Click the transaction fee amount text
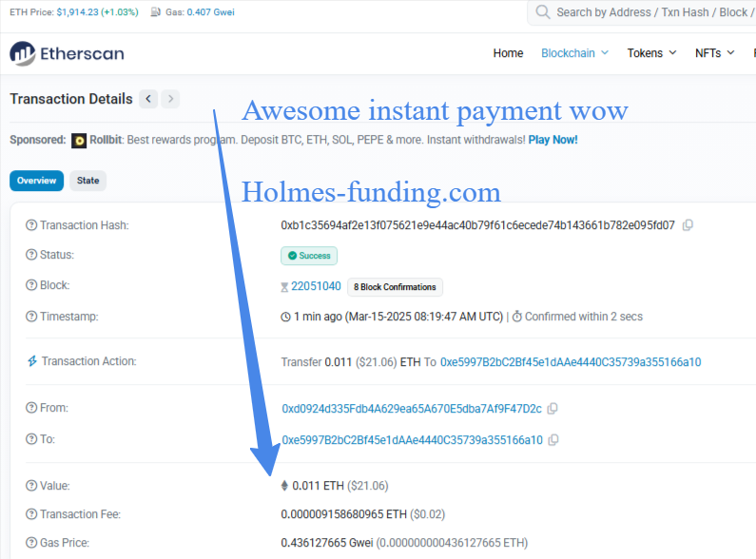 [344, 514]
